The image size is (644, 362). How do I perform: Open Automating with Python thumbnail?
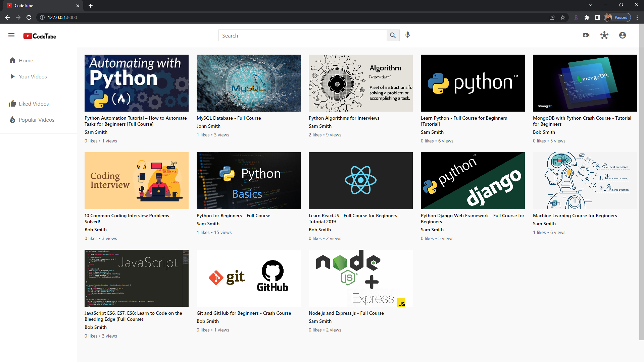click(x=137, y=83)
